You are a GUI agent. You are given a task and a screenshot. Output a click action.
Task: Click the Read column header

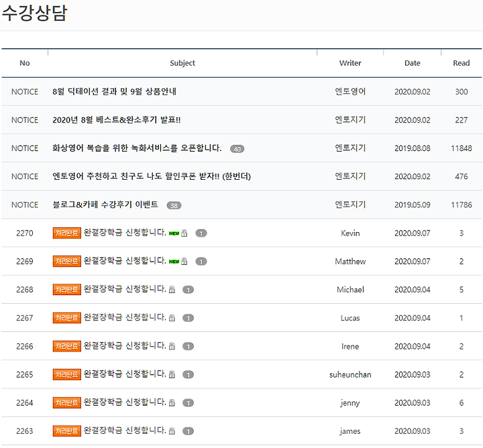(462, 63)
